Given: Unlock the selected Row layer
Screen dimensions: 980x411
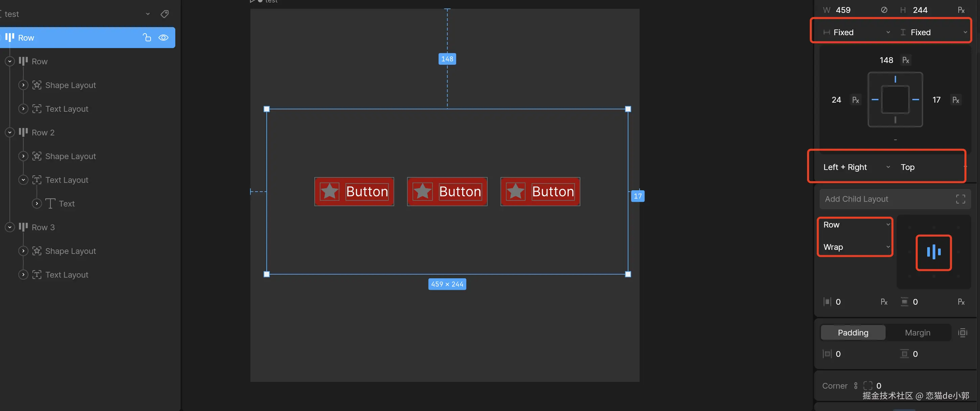Looking at the screenshot, I should [x=147, y=37].
